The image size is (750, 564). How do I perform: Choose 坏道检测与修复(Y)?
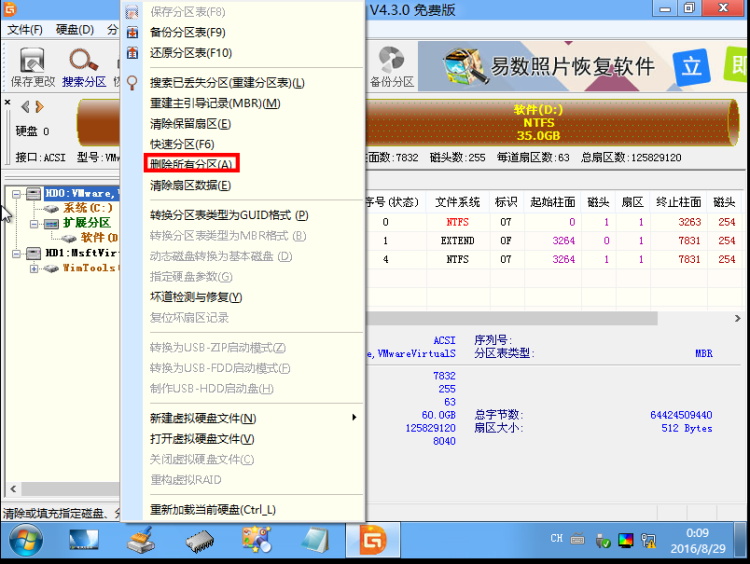pos(196,297)
